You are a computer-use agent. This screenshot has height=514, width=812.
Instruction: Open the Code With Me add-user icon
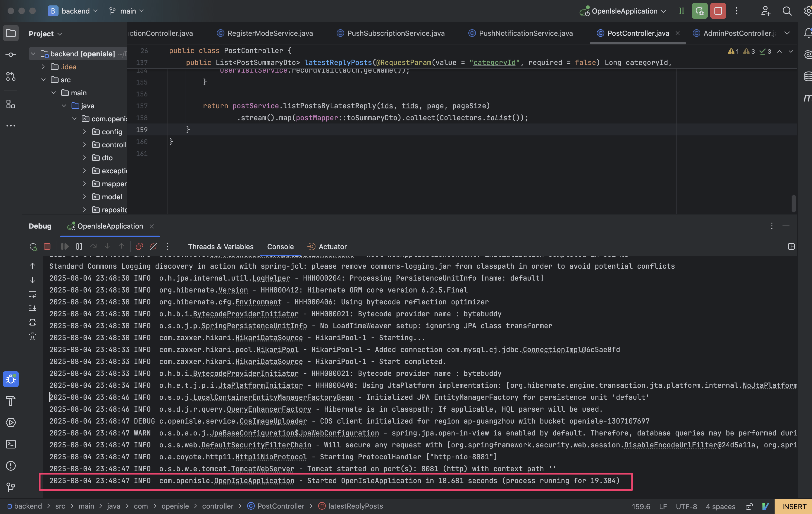click(x=765, y=11)
